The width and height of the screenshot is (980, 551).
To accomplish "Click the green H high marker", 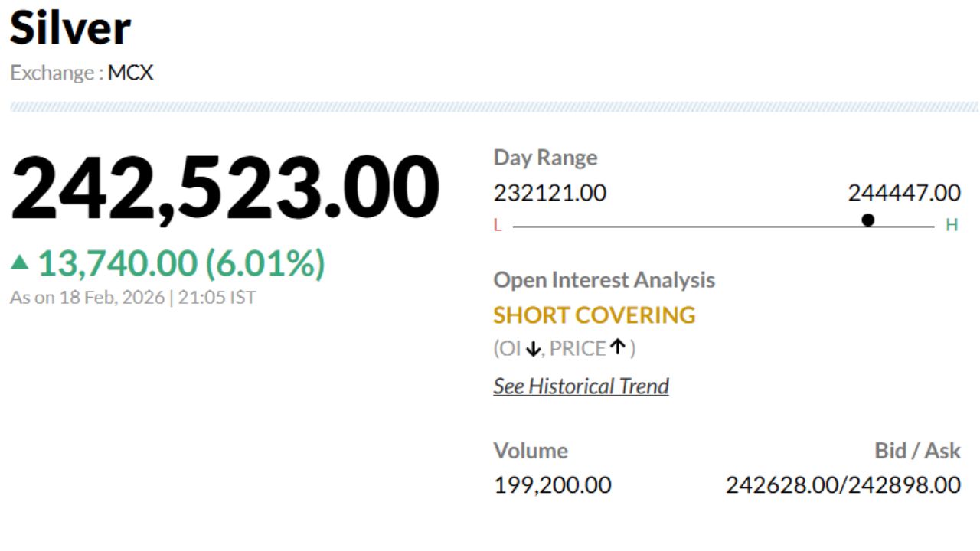I will pos(952,226).
